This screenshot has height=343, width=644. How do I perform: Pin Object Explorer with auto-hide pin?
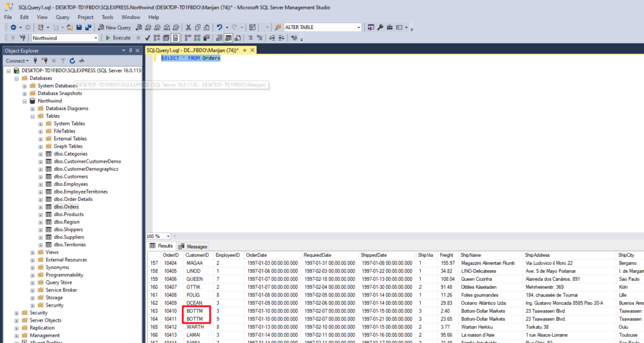point(131,50)
